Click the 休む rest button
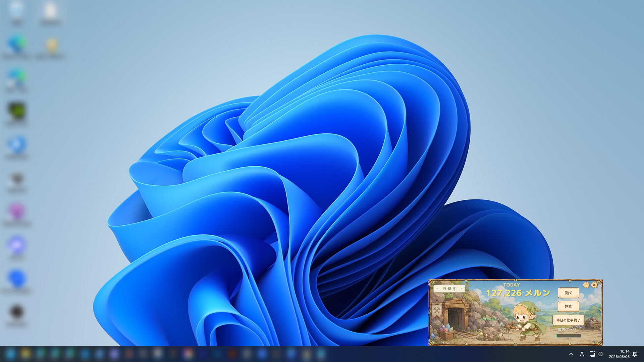Image resolution: width=644 pixels, height=362 pixels. pos(568,306)
